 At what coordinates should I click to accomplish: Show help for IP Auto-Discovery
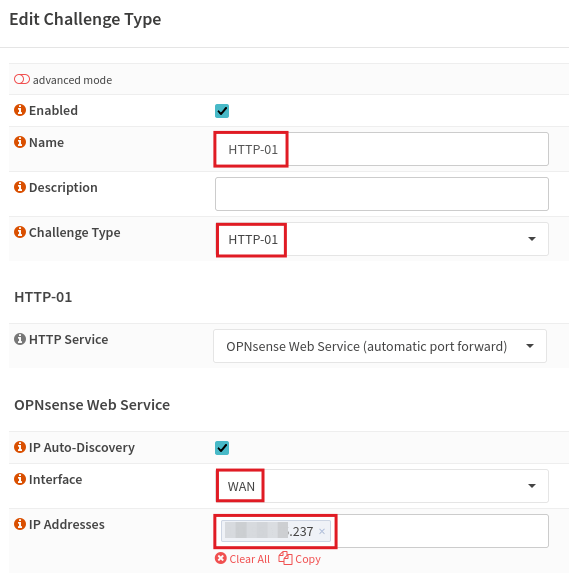click(20, 447)
